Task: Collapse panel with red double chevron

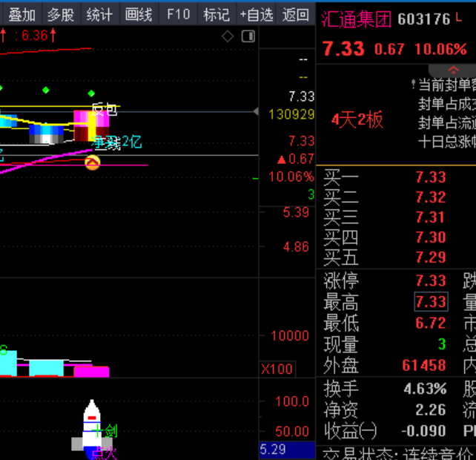Action: tap(454, 70)
